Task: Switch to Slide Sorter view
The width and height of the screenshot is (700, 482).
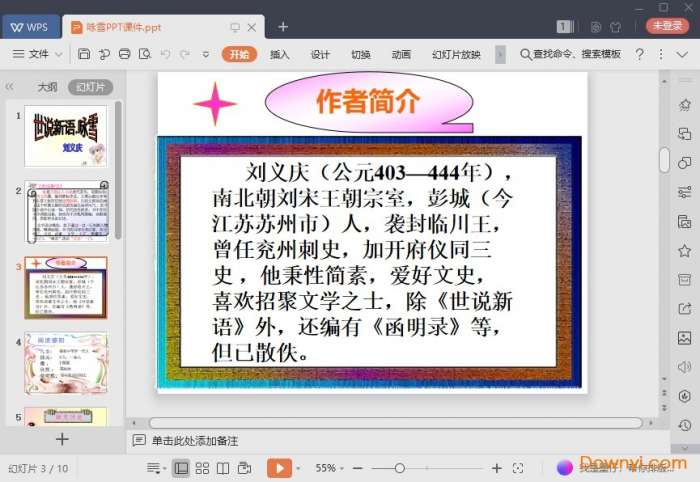Action: 202,468
